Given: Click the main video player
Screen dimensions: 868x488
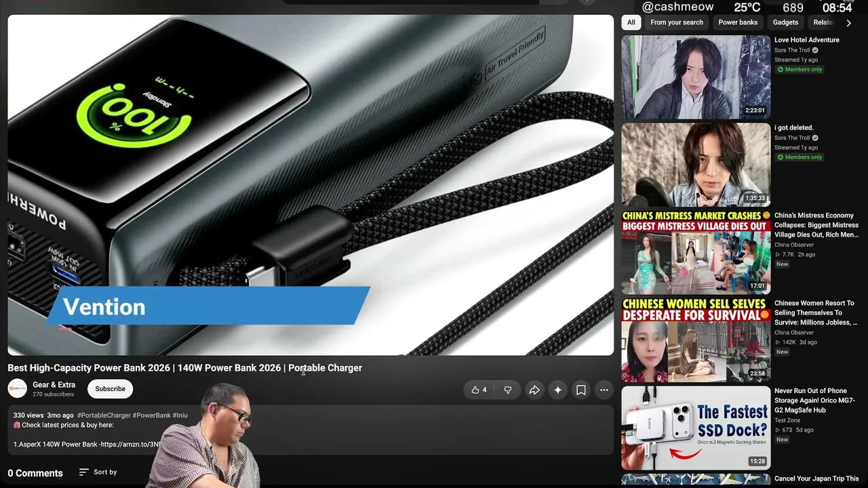Looking at the screenshot, I should (311, 185).
